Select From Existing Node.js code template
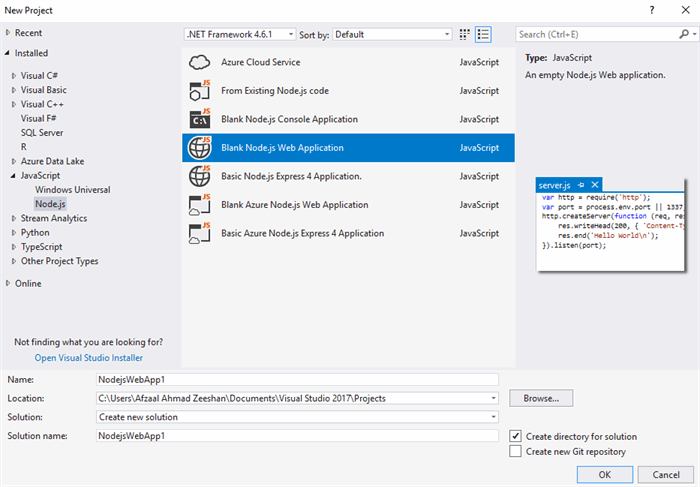 (x=348, y=91)
